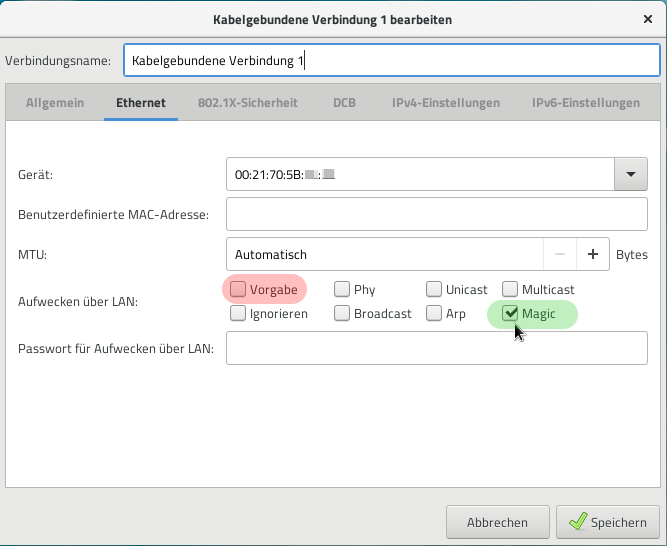Go to IPv4-Einstellungen tab

point(445,103)
